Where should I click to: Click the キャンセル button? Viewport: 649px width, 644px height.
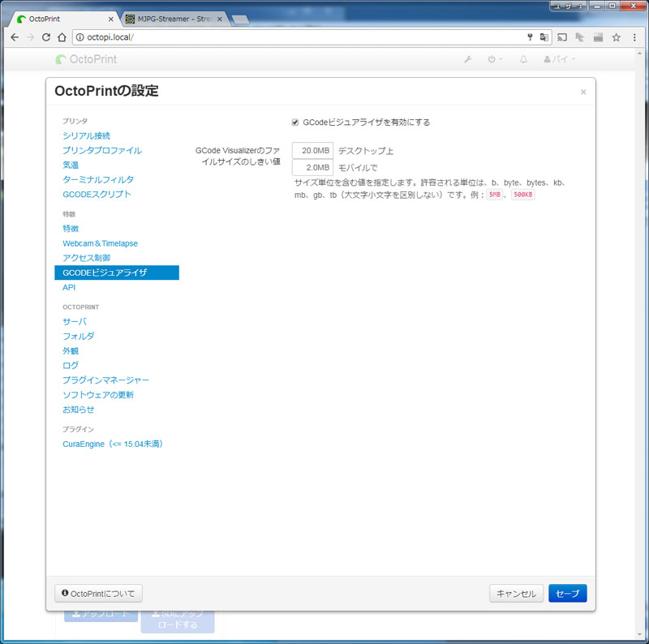click(516, 594)
